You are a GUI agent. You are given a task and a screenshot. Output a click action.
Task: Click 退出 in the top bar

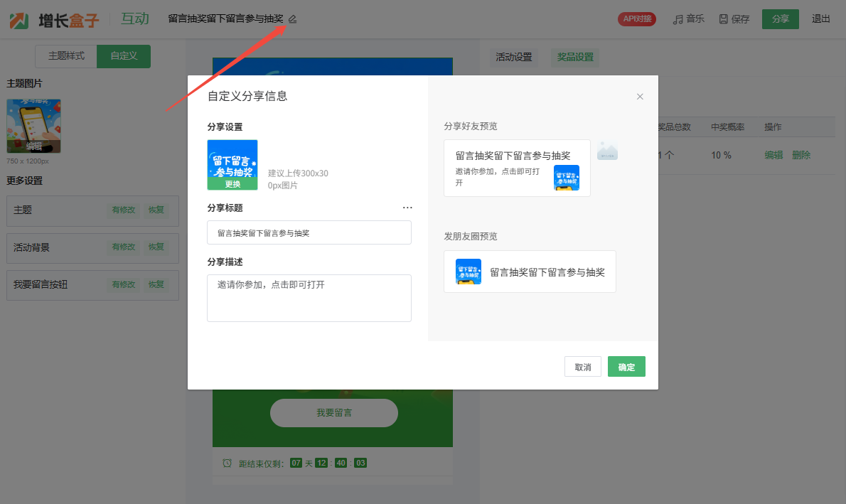coord(821,19)
